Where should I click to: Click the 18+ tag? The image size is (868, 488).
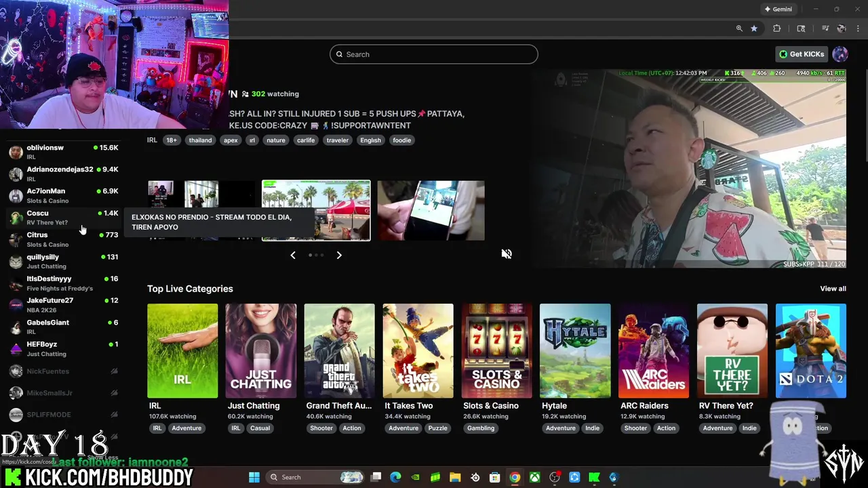click(172, 140)
